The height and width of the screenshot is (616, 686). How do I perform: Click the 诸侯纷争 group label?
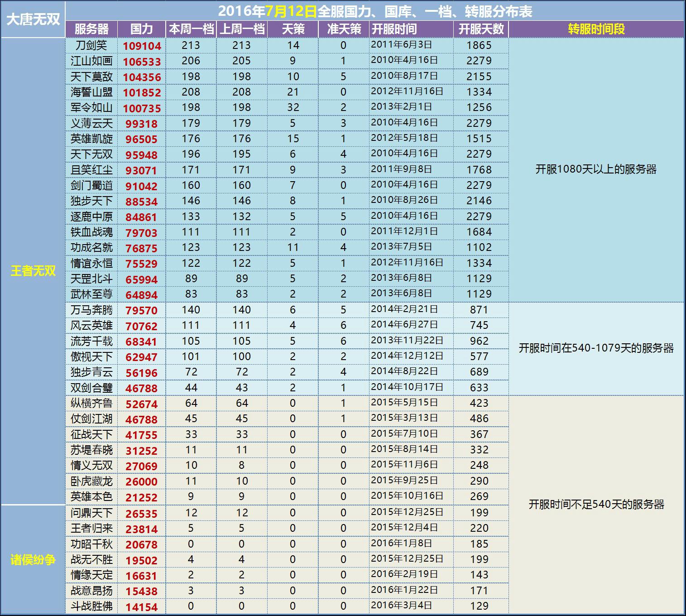click(33, 560)
